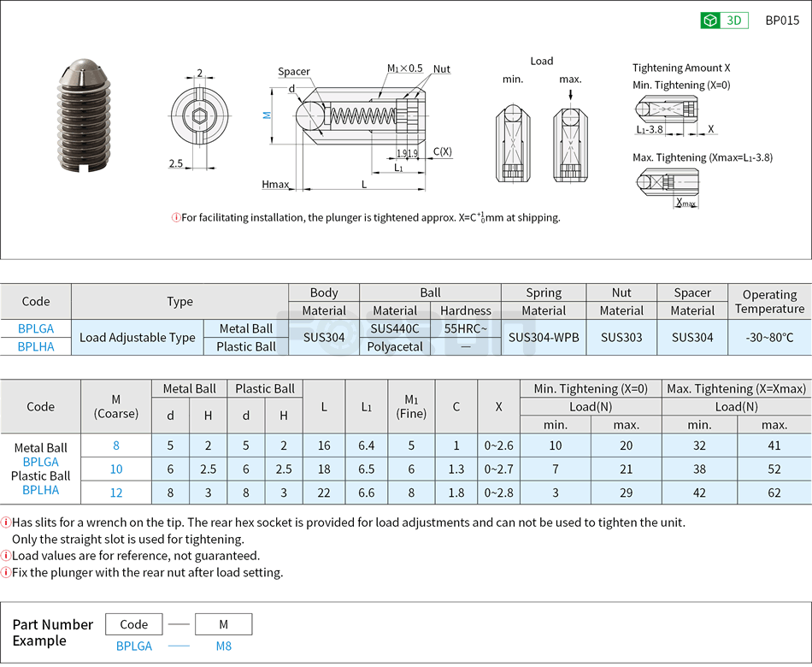812x667 pixels.
Task: Select the Load Adjustable Type header
Action: click(137, 337)
